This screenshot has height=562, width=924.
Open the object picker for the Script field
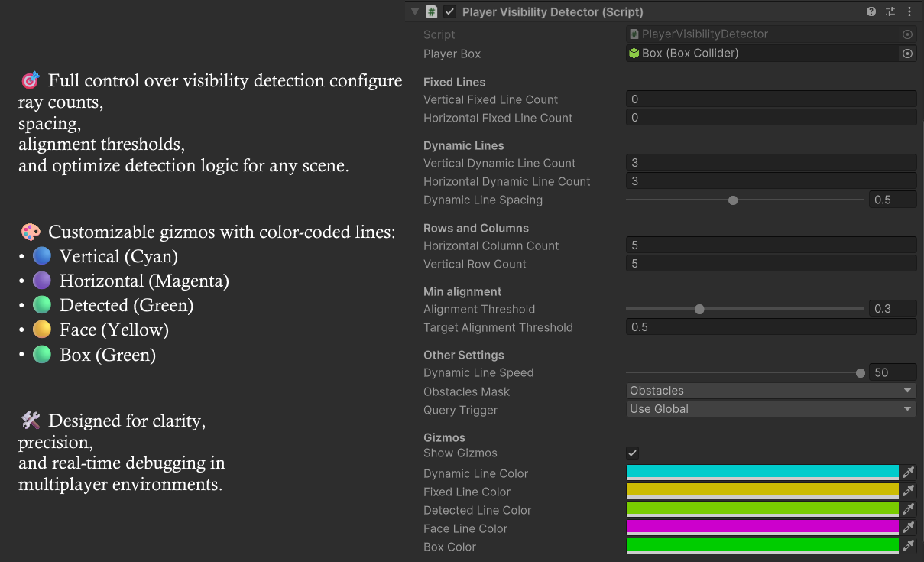907,34
